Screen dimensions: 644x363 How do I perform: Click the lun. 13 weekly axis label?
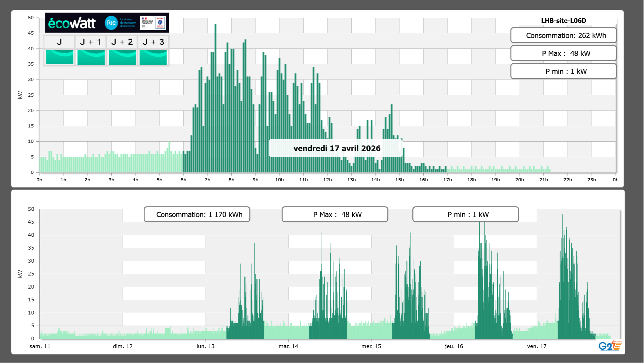[205, 346]
